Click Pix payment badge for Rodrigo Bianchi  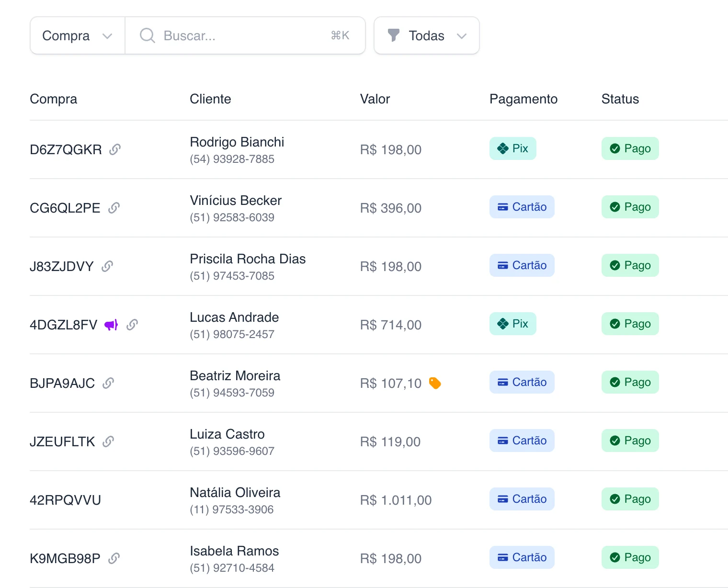coord(513,148)
